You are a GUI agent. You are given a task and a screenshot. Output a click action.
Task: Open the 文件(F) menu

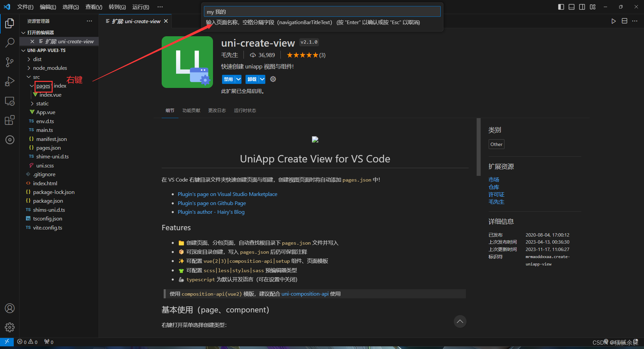point(25,7)
